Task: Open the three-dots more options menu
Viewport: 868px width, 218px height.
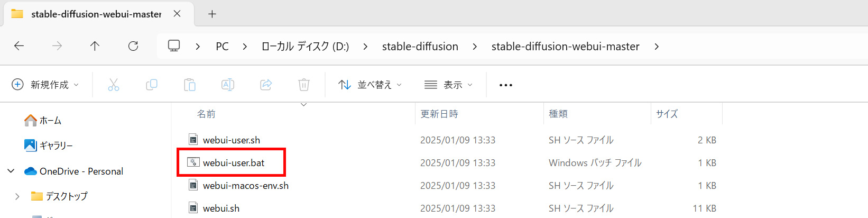Action: pyautogui.click(x=506, y=85)
